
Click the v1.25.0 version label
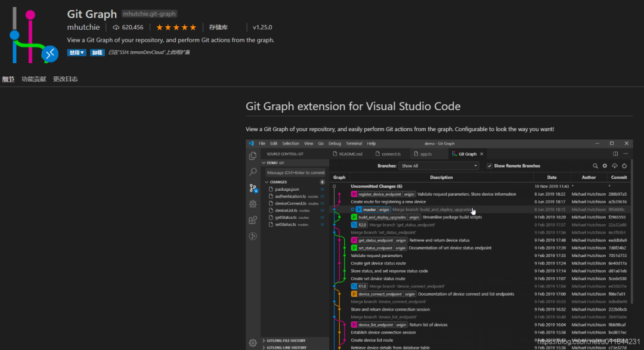[262, 27]
